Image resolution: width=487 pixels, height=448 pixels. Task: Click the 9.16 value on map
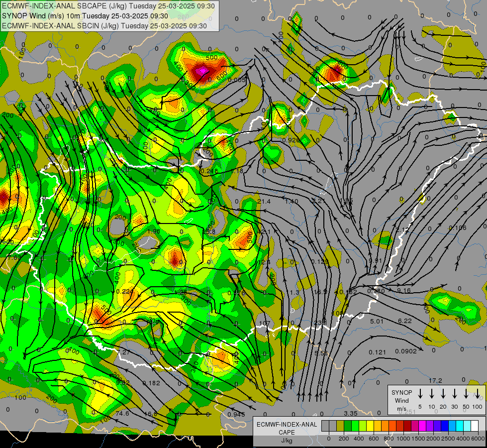coord(404,291)
